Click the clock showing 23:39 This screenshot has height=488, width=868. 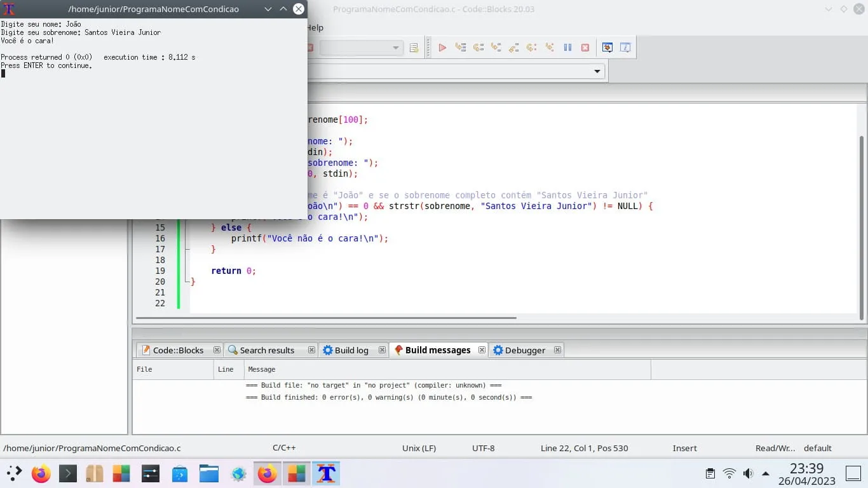806,468
